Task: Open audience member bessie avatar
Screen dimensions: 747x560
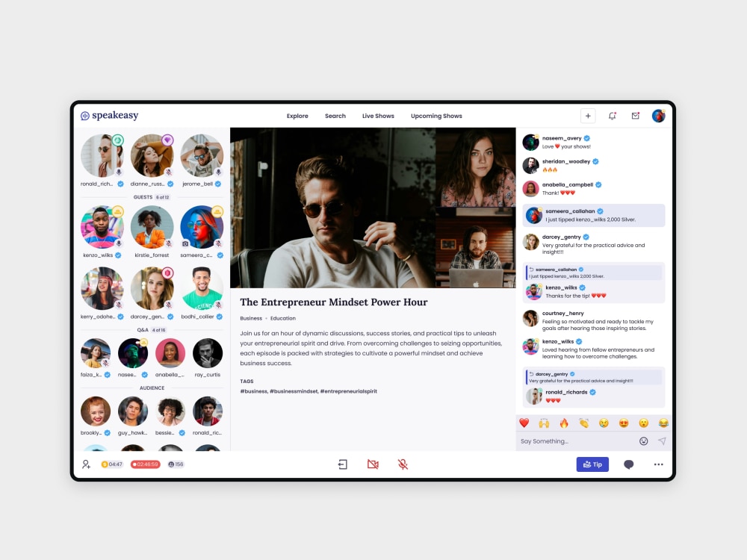Action: pyautogui.click(x=170, y=411)
